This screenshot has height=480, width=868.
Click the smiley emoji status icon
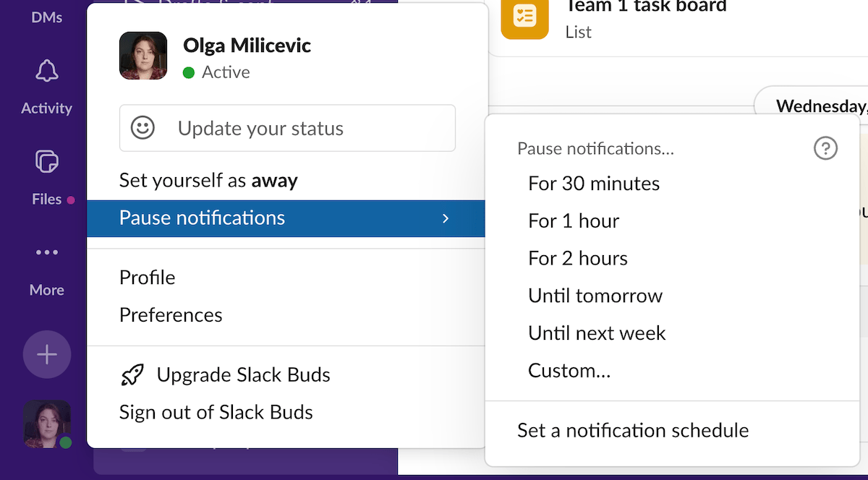point(142,128)
